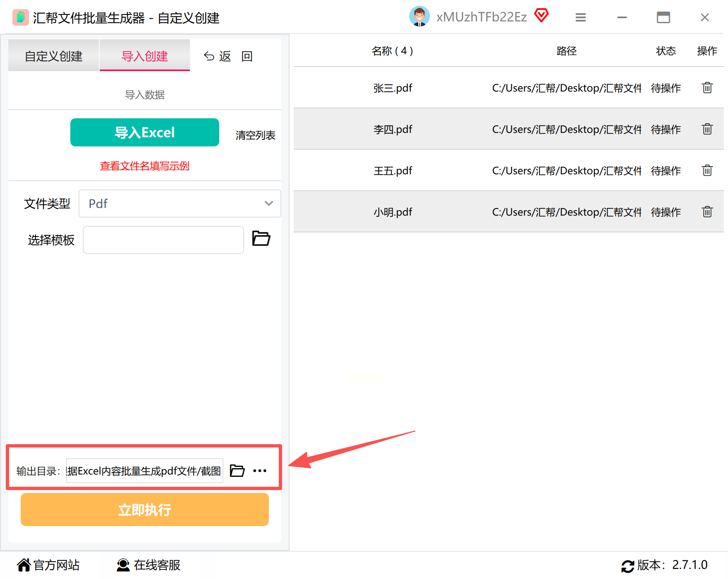The width and height of the screenshot is (728, 579).
Task: Click the trash icon for 小明.pdf
Action: (707, 212)
